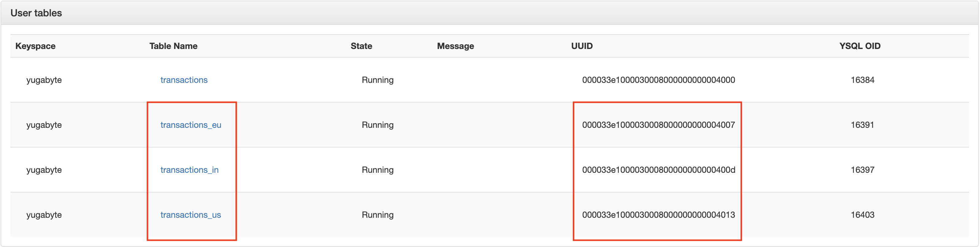Click the Message column header
The image size is (980, 247).
point(455,46)
